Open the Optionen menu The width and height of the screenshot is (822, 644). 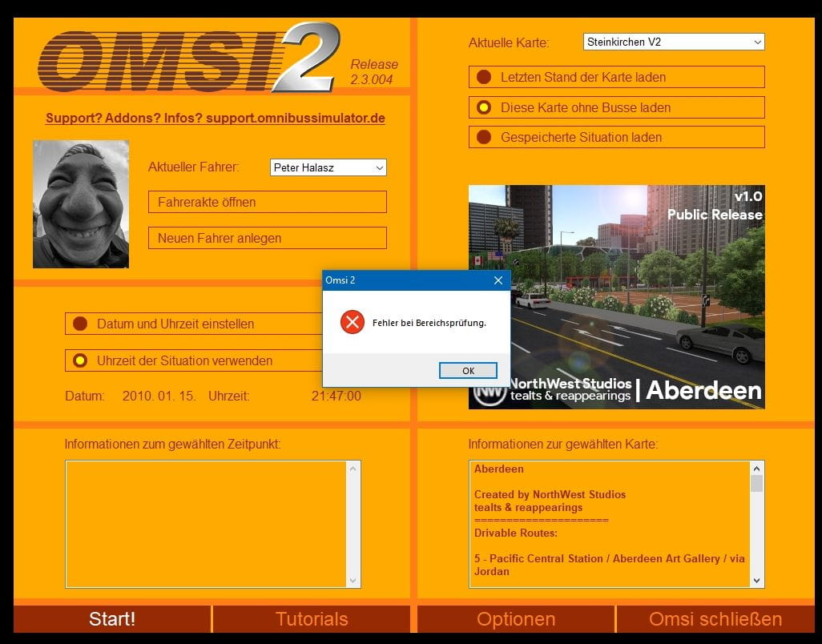[x=516, y=619]
